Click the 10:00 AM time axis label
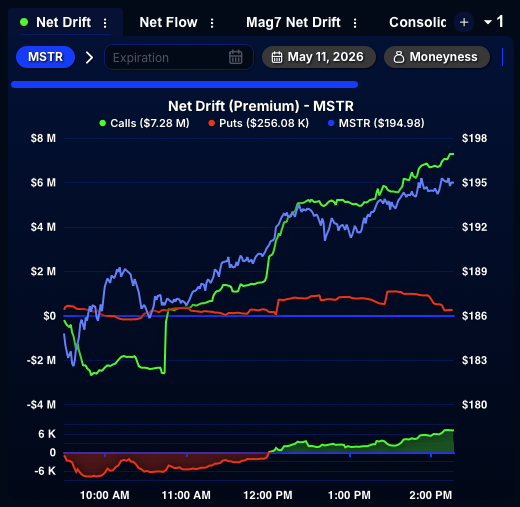The image size is (520, 507). click(105, 495)
